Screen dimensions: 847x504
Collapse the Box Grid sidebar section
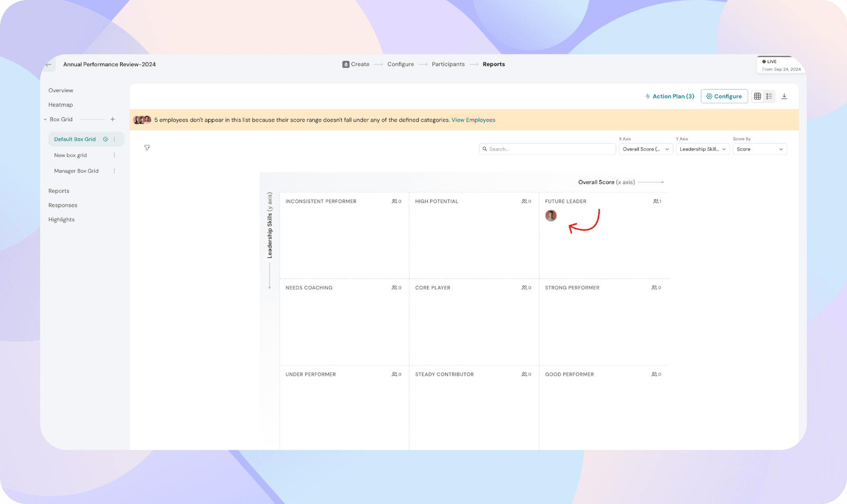[x=46, y=120]
